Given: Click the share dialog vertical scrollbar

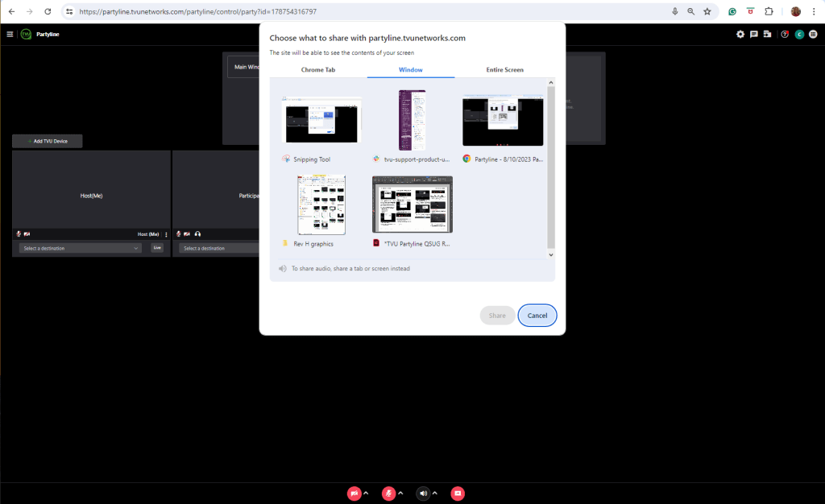Looking at the screenshot, I should [x=551, y=167].
